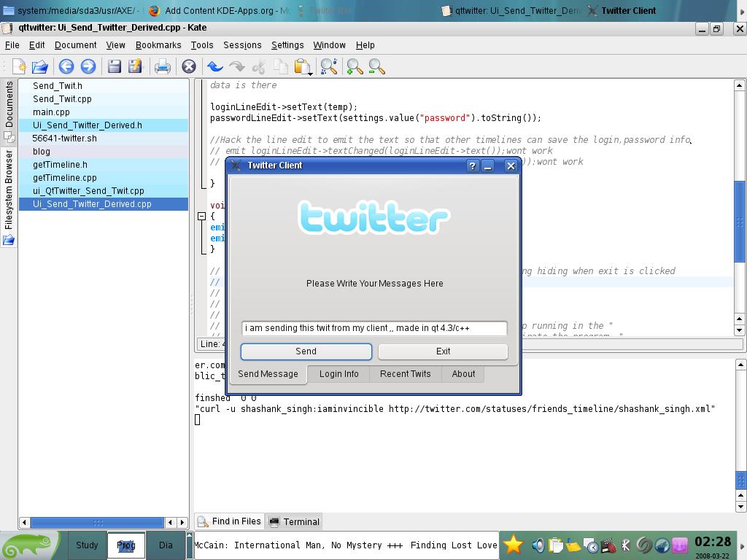Switch to the Send Message tab
Screen dimensions: 747x560
tap(268, 374)
